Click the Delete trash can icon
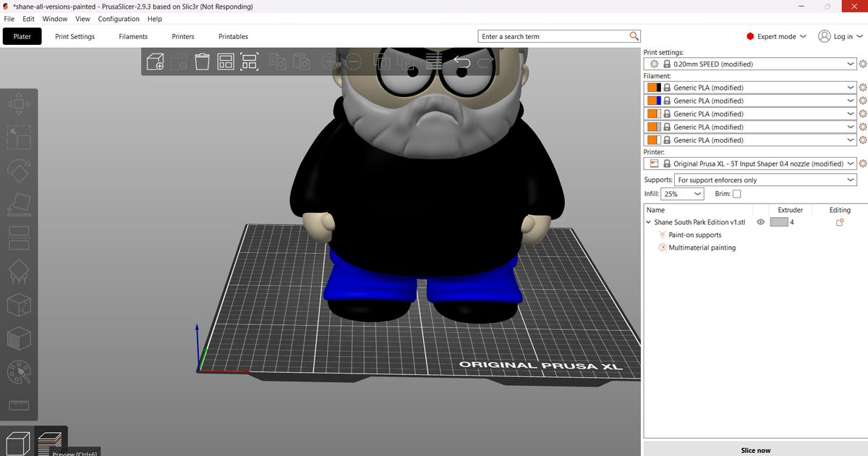Screen dimensions: 868x456 (203, 62)
